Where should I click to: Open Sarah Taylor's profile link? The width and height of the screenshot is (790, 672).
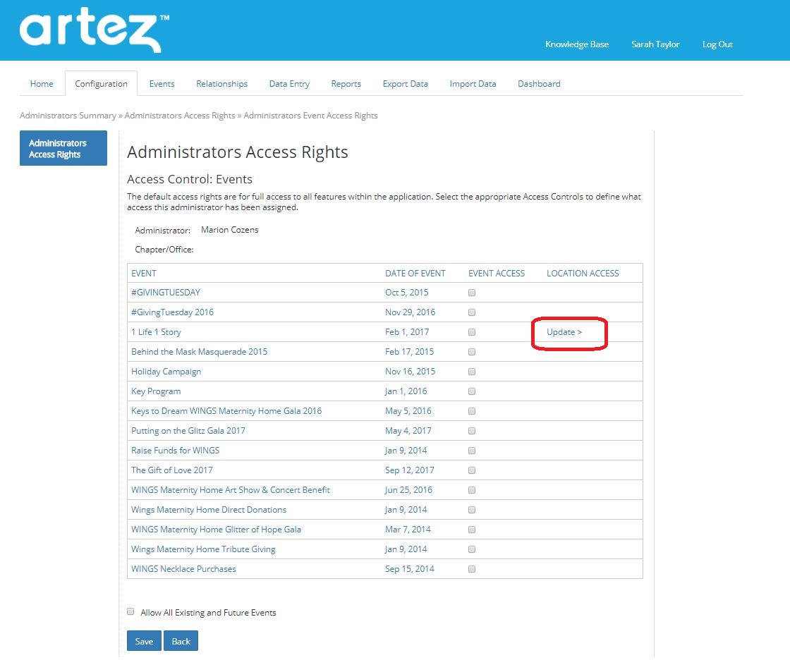tap(655, 44)
